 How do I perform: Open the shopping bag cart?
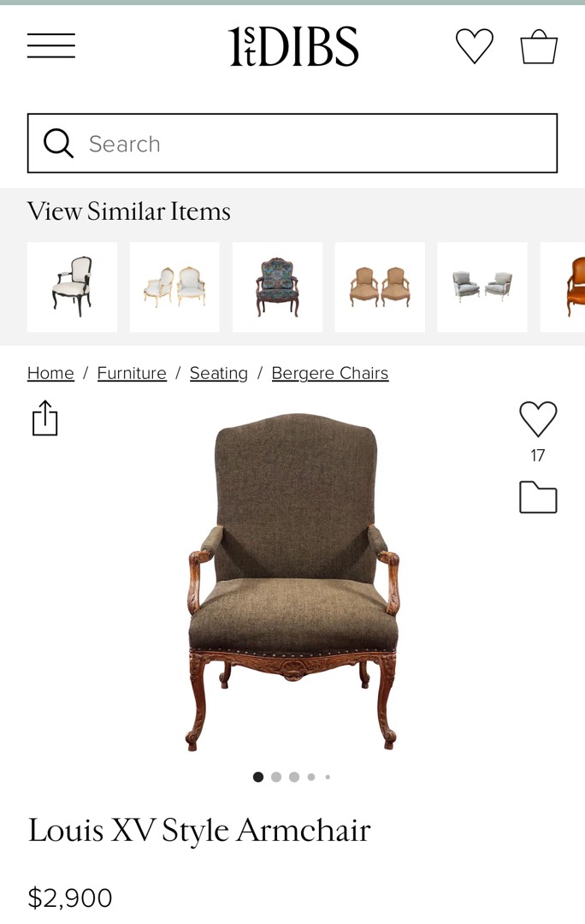[539, 46]
